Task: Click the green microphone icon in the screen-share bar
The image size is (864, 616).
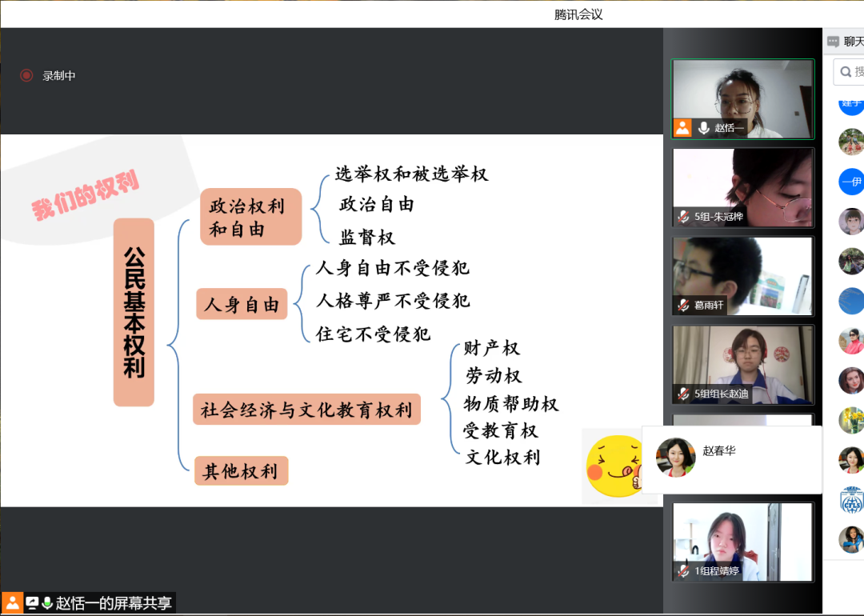Action: pyautogui.click(x=47, y=603)
